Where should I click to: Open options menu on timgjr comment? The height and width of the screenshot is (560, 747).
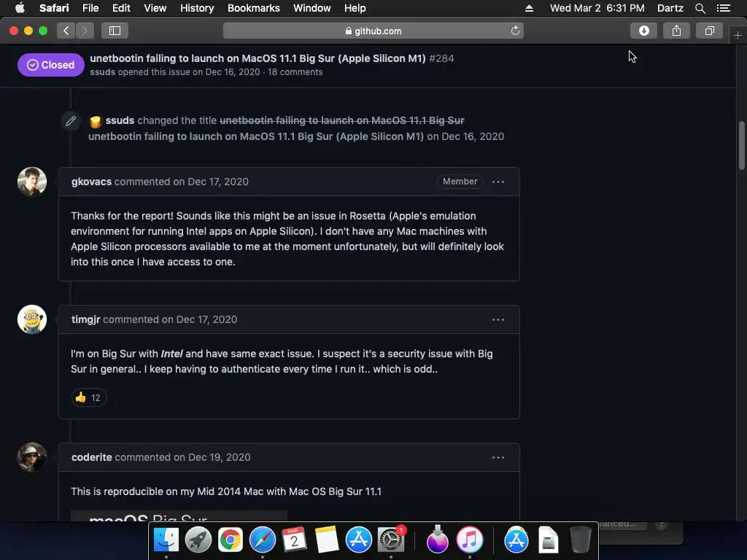pos(498,319)
